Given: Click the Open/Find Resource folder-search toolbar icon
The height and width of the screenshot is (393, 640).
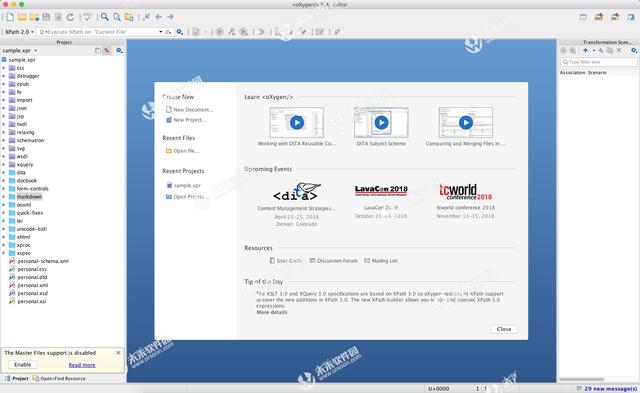Looking at the screenshot, I should pyautogui.click(x=129, y=17).
